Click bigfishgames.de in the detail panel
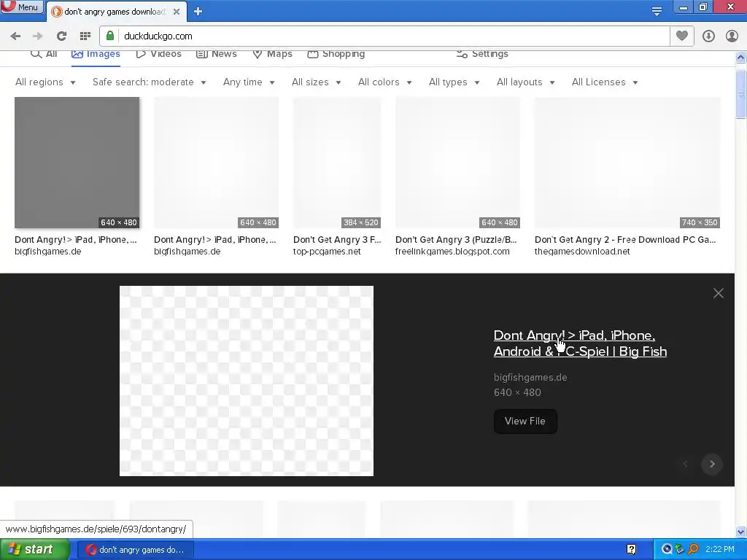This screenshot has width=747, height=560. tap(530, 377)
